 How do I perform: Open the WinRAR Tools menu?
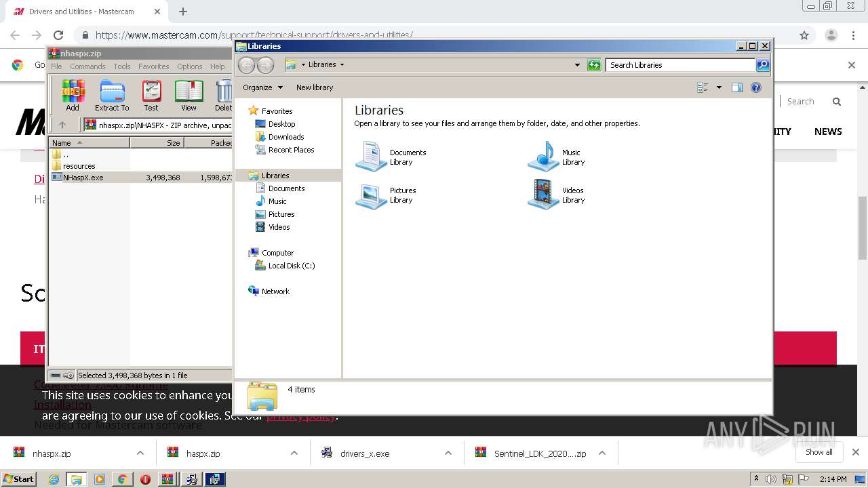[x=122, y=66]
